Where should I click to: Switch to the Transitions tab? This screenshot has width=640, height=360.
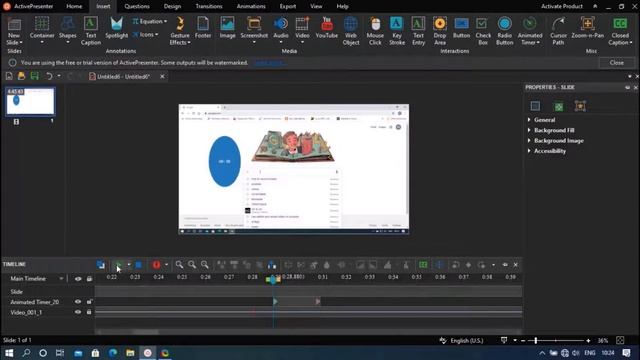tap(209, 6)
